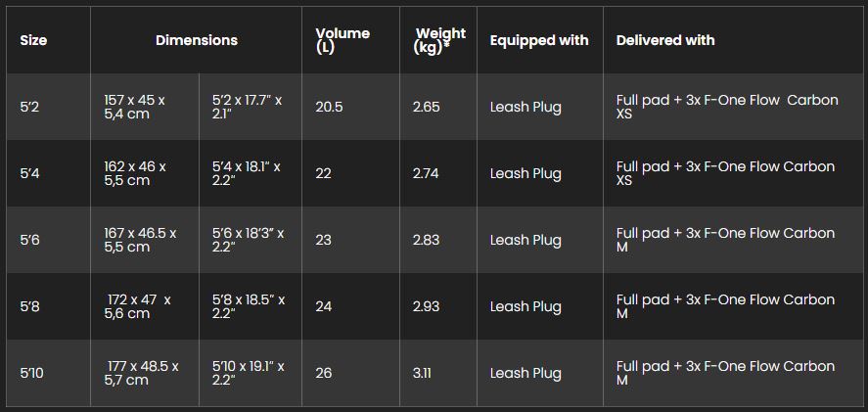
Task: Click the Size column header
Action: point(33,40)
